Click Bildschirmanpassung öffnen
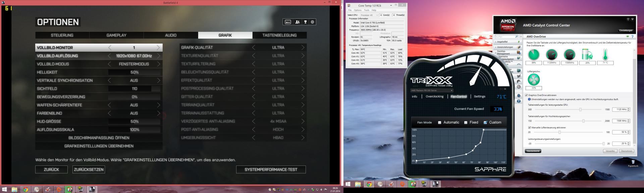 coord(99,138)
